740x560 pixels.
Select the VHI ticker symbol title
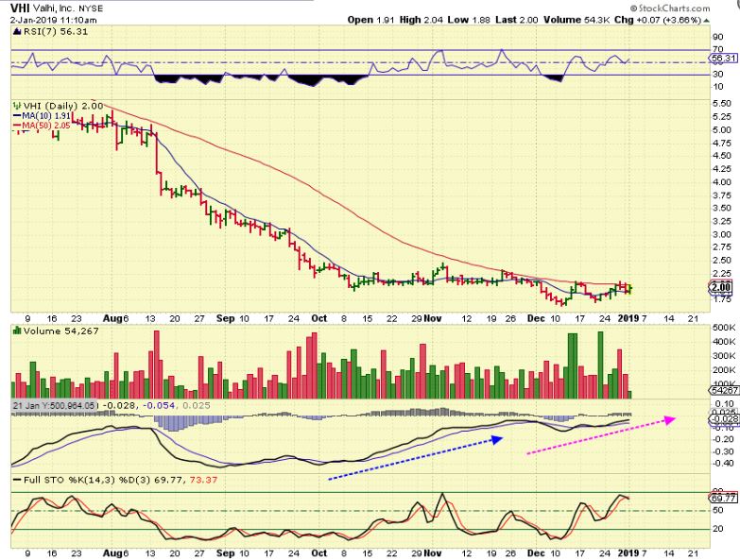[x=20, y=8]
